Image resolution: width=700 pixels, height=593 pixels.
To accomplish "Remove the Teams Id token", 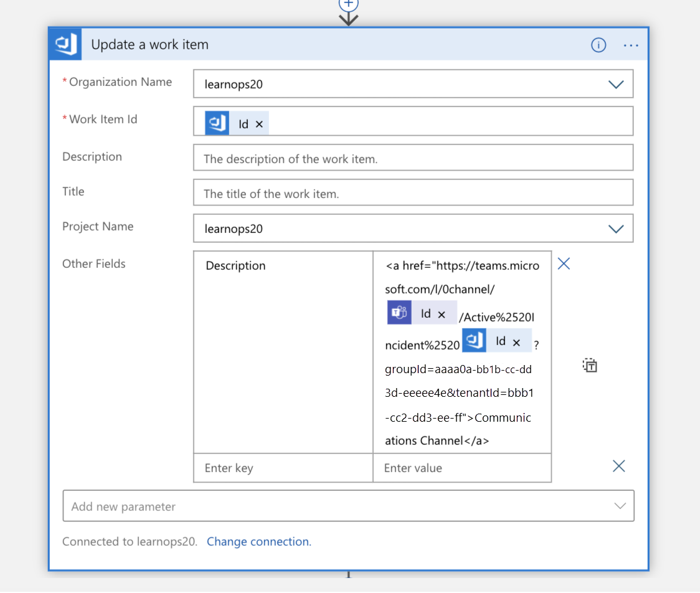I will pos(442,315).
